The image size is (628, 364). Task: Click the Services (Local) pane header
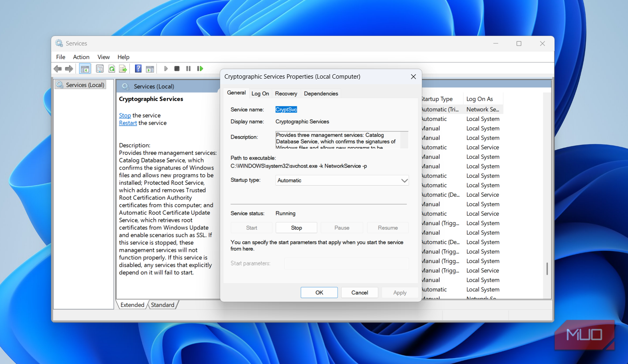coord(154,87)
